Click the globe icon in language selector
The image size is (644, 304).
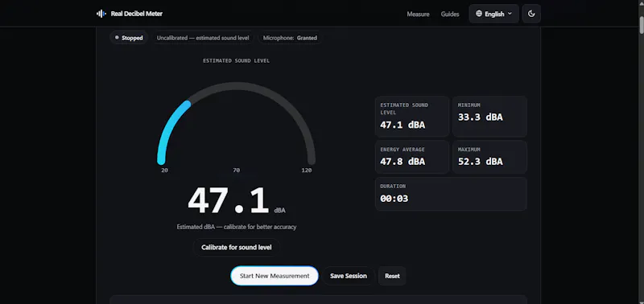(479, 14)
